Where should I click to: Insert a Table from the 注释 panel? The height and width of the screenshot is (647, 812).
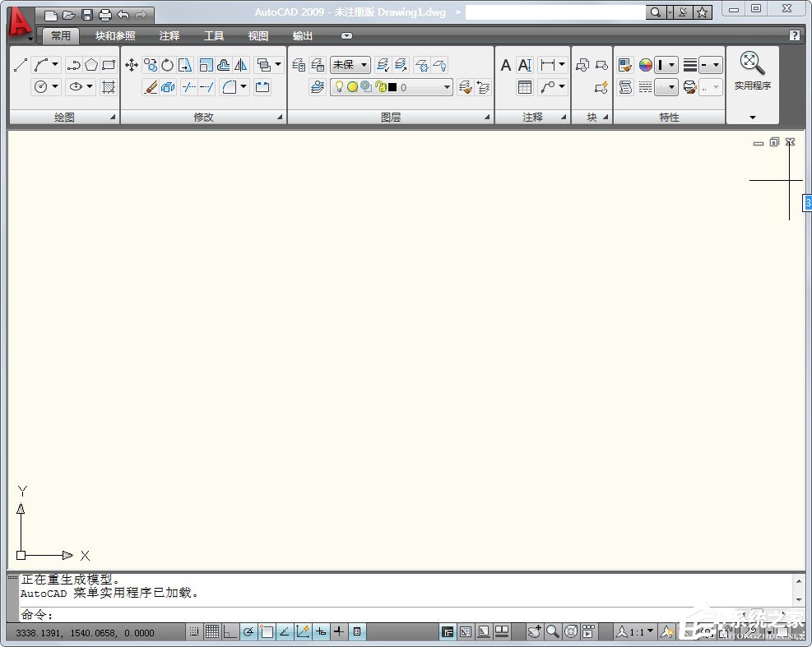(x=524, y=87)
